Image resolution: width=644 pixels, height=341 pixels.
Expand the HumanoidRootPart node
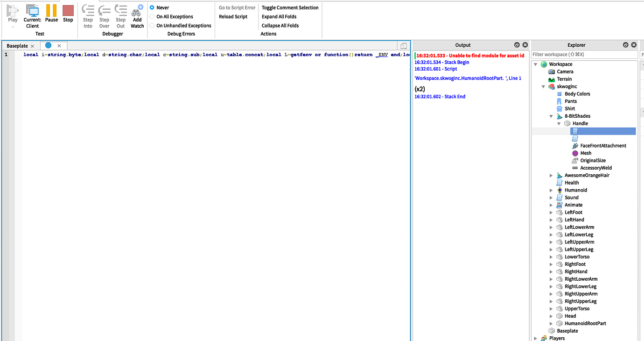pyautogui.click(x=552, y=324)
